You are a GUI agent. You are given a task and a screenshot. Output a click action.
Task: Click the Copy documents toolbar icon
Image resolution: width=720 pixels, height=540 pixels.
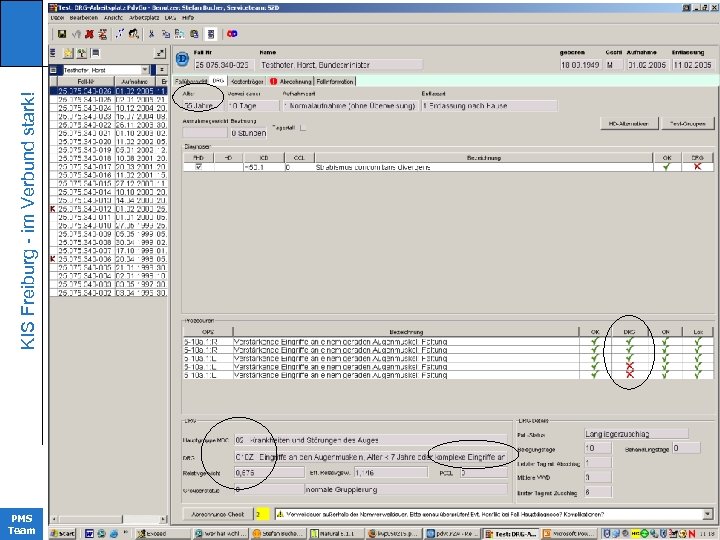point(165,34)
